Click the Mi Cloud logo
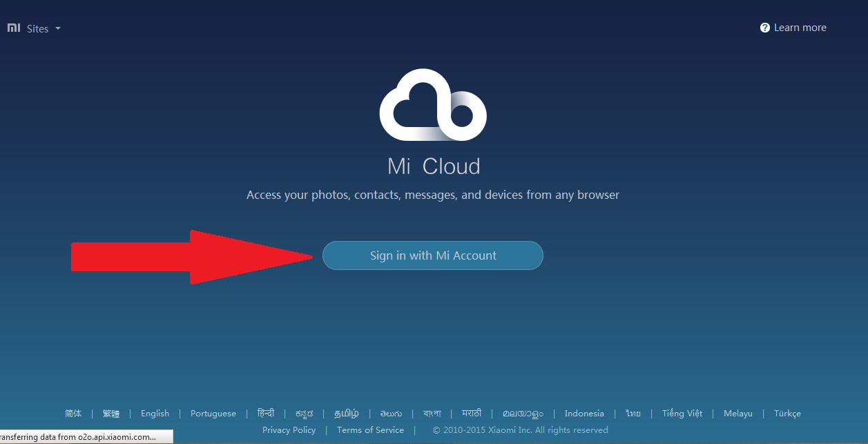This screenshot has height=444, width=868. click(x=433, y=104)
